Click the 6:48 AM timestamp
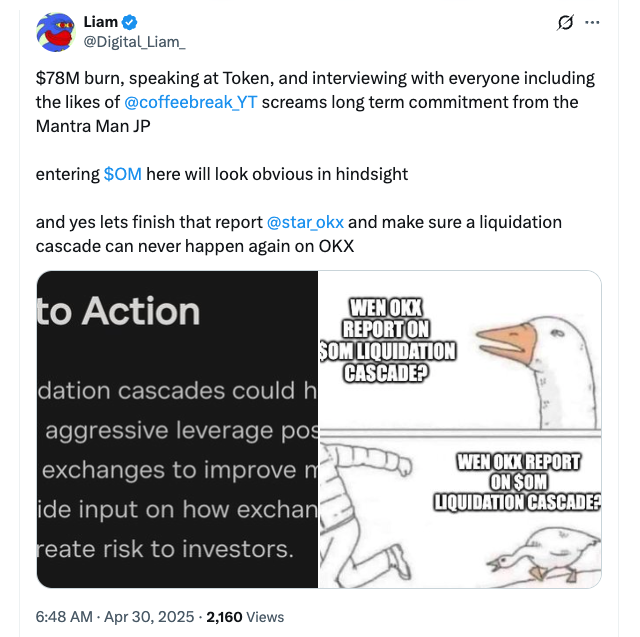Screen dimensions: 640x637 (64, 617)
